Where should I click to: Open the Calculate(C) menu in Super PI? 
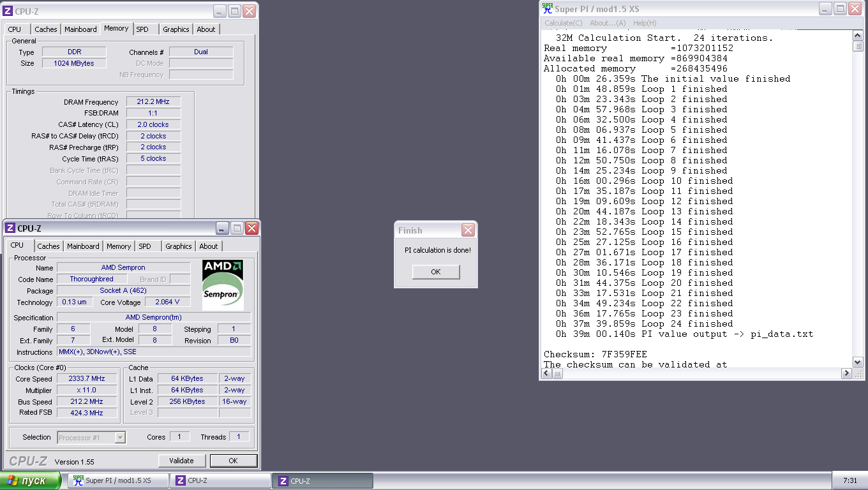tap(563, 23)
